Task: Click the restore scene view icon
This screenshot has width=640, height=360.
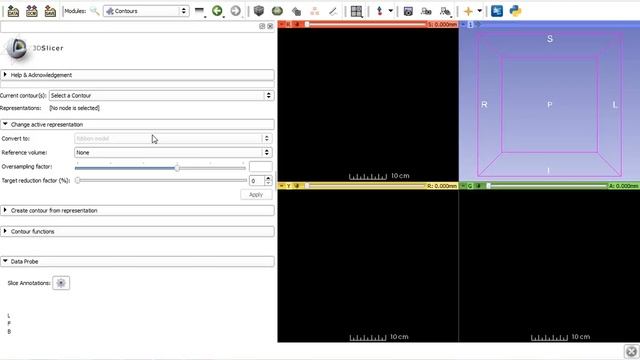Action: [x=445, y=11]
